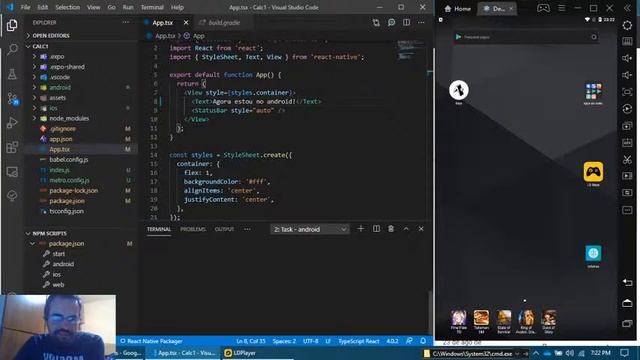Click the feedback icon in status bar

tap(409, 341)
